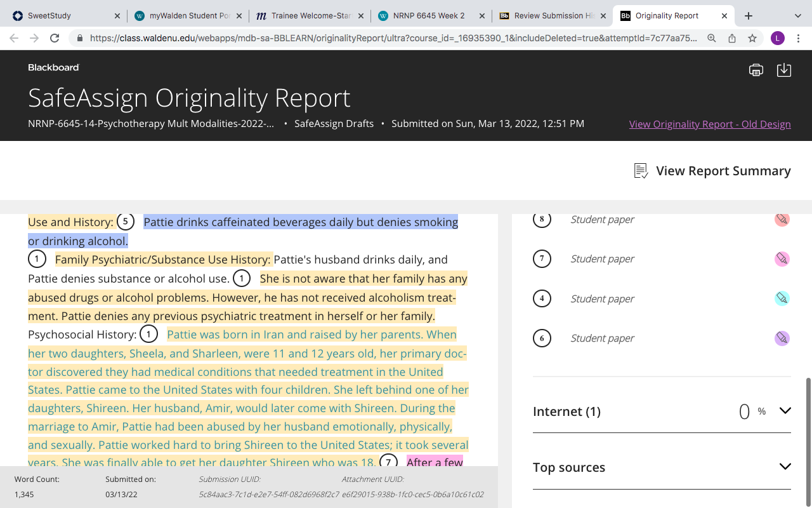Click the Submission UUID value
This screenshot has width=812, height=508.
point(269,494)
